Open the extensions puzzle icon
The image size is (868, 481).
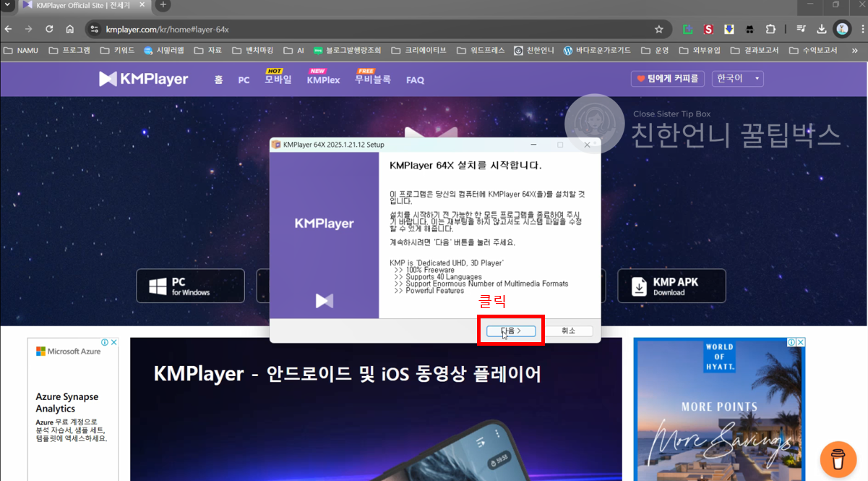tap(770, 29)
